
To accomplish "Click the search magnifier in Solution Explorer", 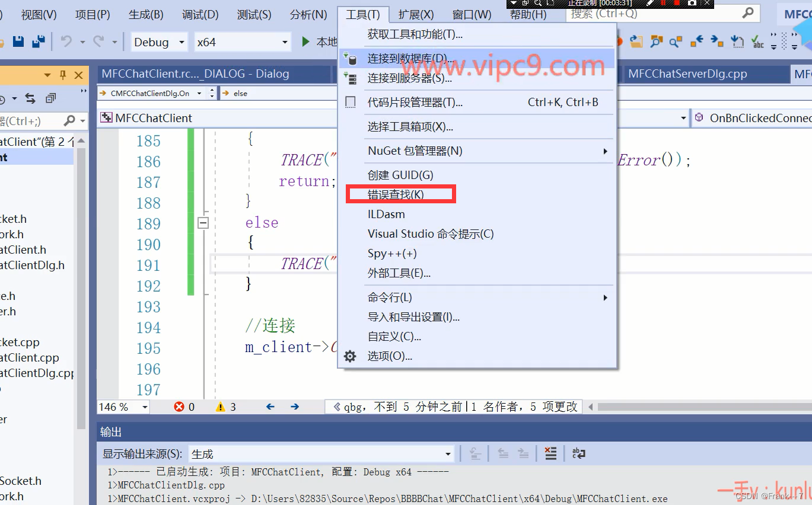I will (x=69, y=121).
